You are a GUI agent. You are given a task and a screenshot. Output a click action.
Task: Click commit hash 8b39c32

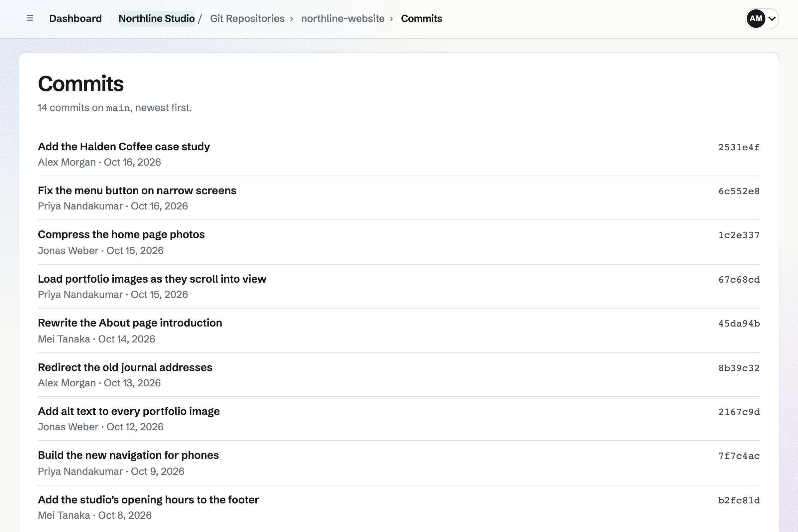pos(739,368)
